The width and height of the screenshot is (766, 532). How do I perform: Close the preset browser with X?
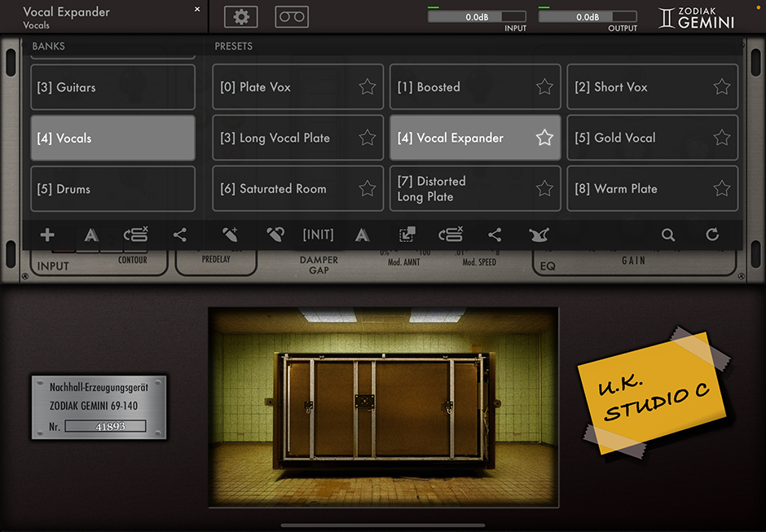(x=197, y=10)
